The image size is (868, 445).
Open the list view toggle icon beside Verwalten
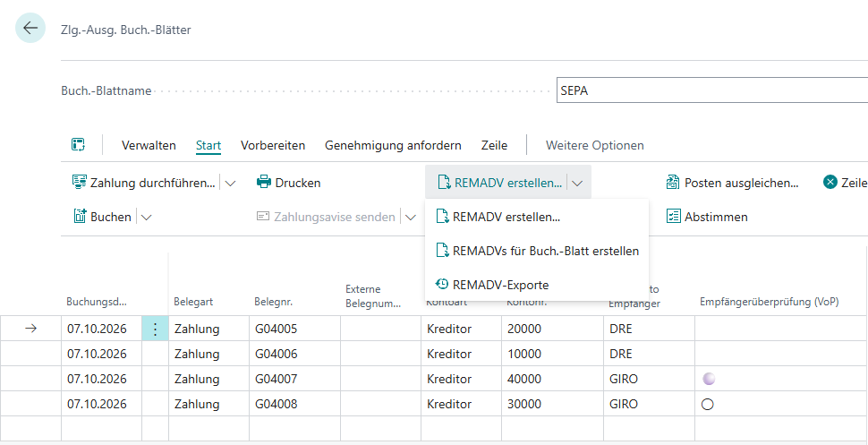(78, 145)
